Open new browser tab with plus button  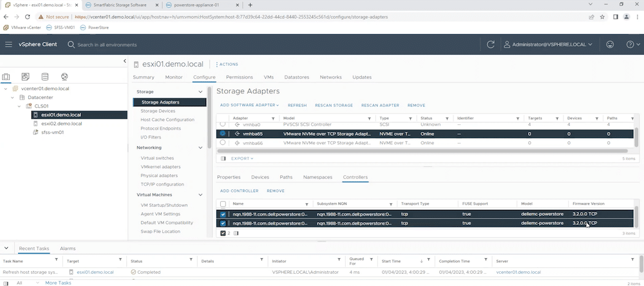[250, 5]
